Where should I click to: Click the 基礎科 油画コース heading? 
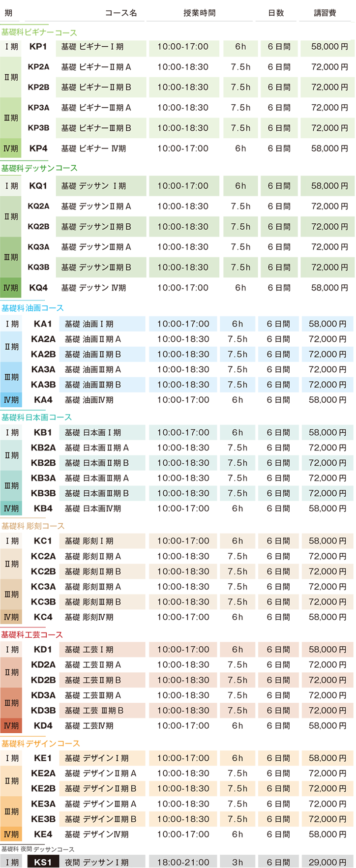pyautogui.click(x=32, y=308)
